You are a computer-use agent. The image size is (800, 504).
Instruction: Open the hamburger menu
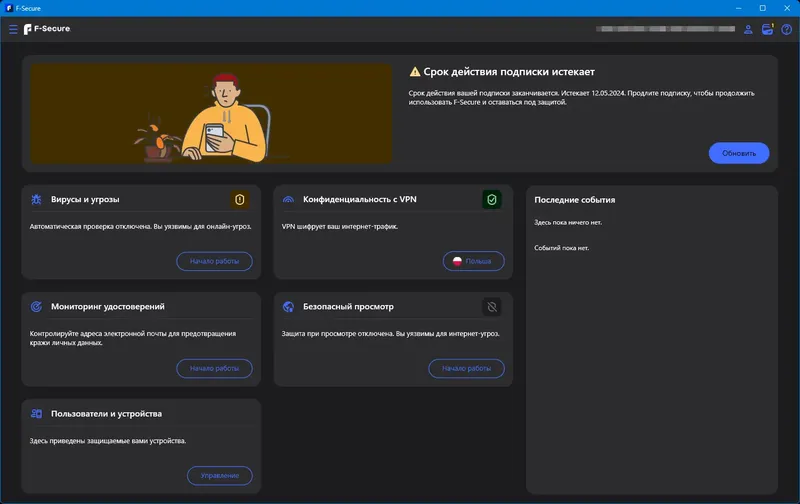click(x=13, y=29)
